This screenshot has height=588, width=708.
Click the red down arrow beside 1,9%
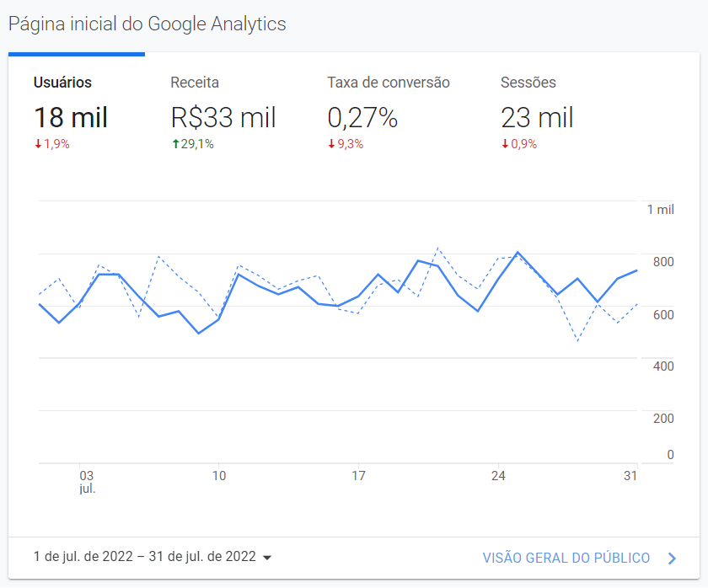pos(38,144)
